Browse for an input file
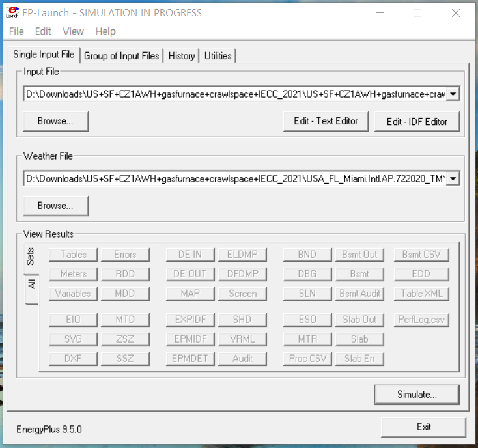Screen dimensions: 478x448 click(55, 121)
